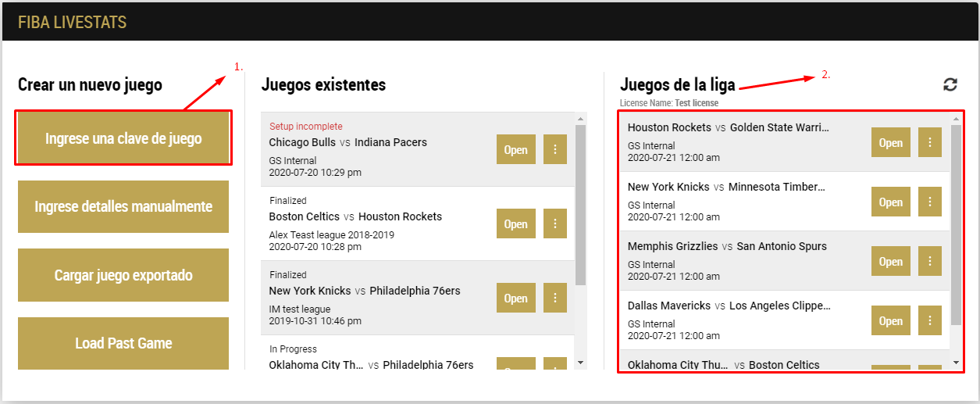Open options menu for Chicago Bulls vs Indiana Pacers
Screen dimensions: 980x404
(x=554, y=149)
